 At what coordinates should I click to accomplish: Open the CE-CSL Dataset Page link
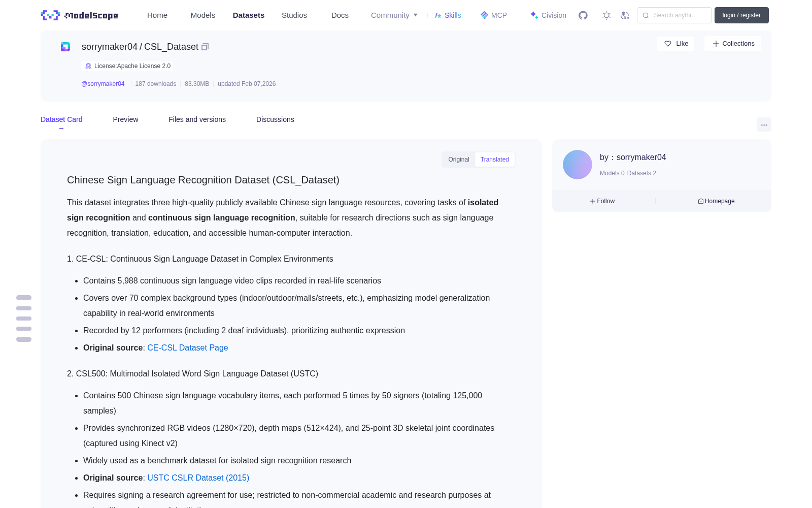(x=188, y=347)
